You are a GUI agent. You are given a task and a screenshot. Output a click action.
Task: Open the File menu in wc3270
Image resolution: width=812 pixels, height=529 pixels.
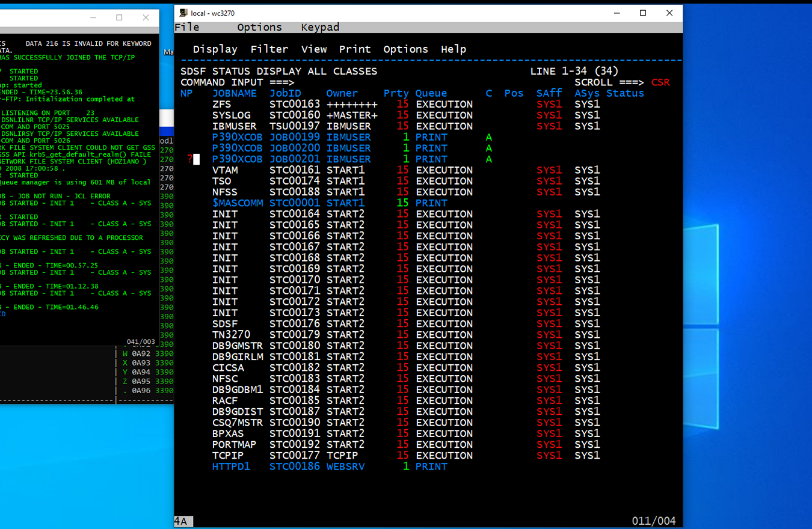(186, 27)
